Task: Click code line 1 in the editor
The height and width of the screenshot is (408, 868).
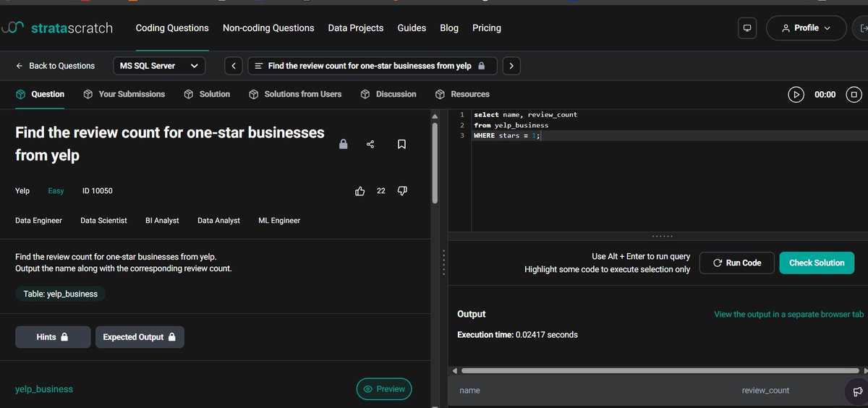Action: 525,115
